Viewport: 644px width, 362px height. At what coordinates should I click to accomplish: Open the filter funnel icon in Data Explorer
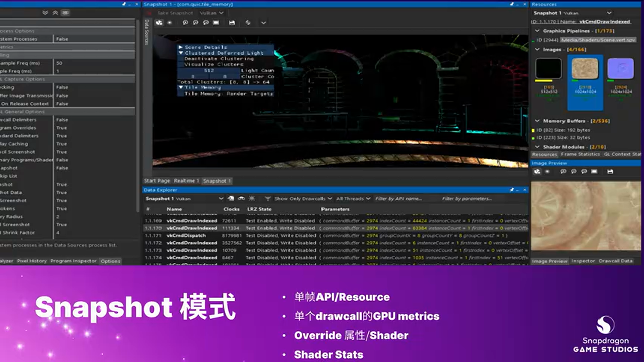[267, 198]
